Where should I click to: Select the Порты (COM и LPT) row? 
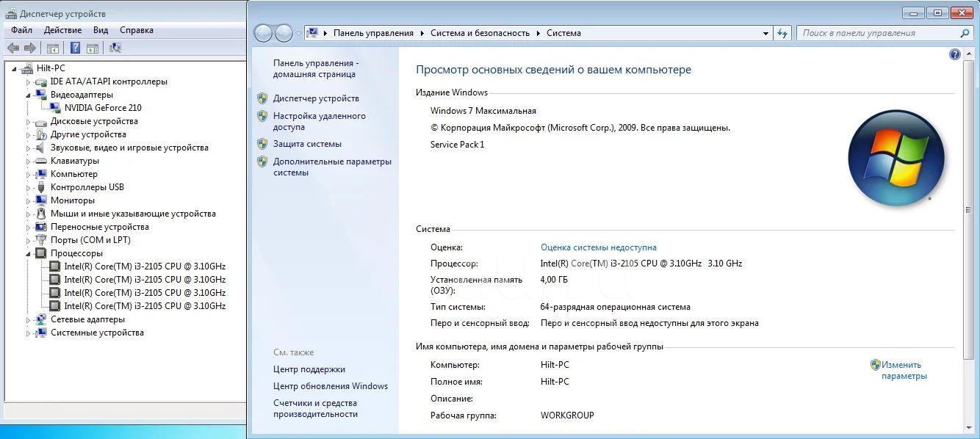(x=90, y=240)
